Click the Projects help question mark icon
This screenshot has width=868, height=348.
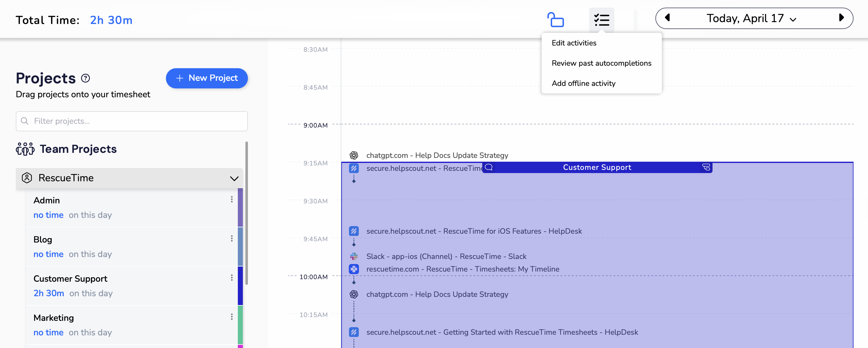coord(85,78)
